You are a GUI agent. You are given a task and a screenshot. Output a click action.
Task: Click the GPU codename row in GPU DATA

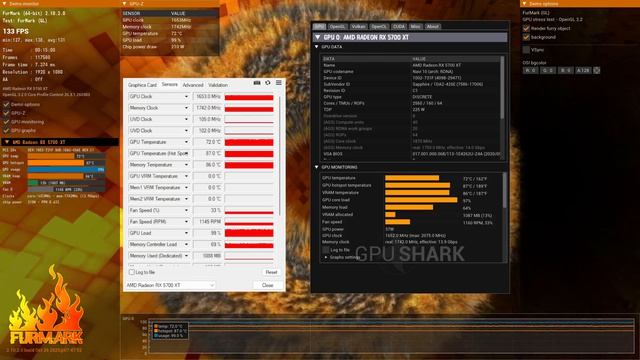click(x=410, y=71)
